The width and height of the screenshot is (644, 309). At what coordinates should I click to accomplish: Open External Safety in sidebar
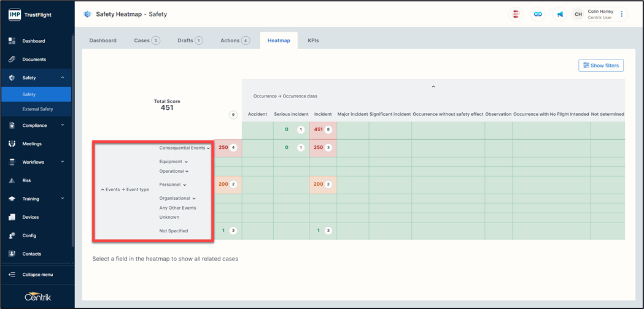coord(38,109)
